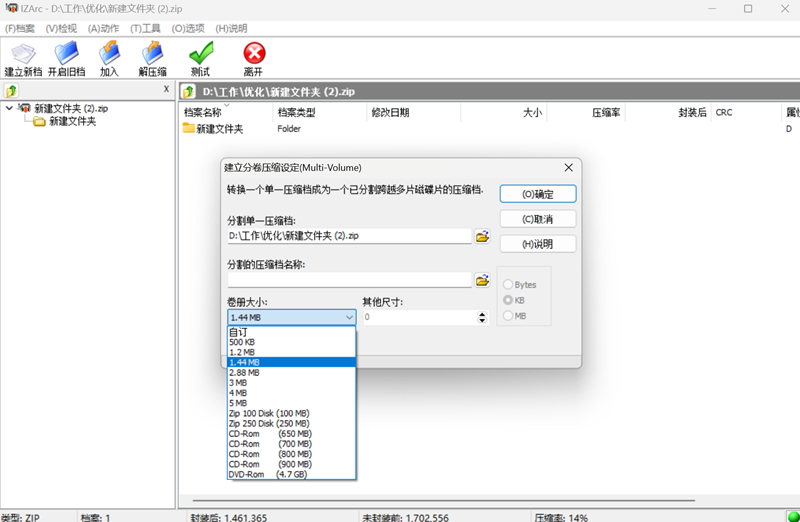This screenshot has width=800, height=522.
Task: Sort by the 大小 column header
Action: (x=504, y=112)
